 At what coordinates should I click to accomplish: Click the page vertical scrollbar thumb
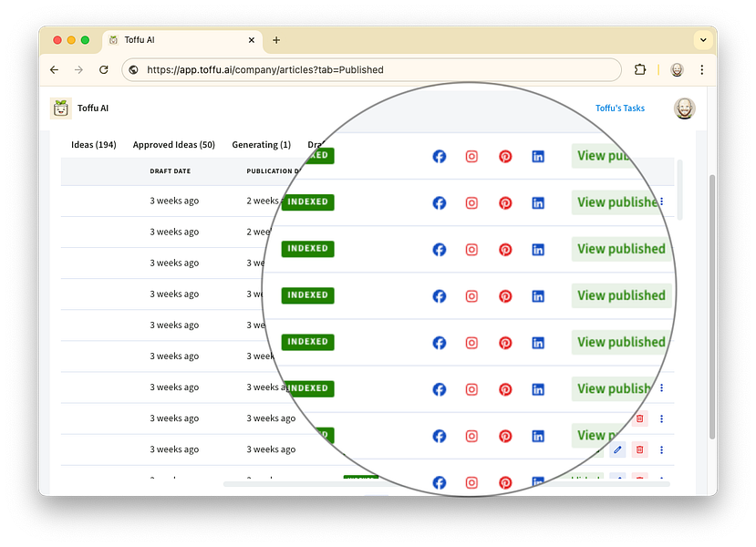pos(712,307)
